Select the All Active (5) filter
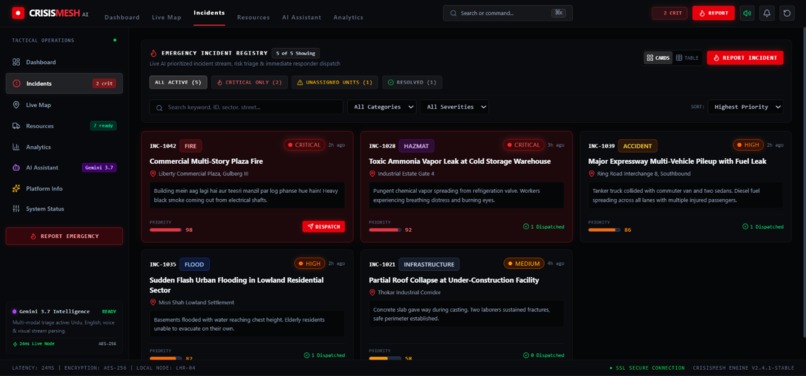Image resolution: width=806 pixels, height=376 pixels. click(178, 82)
